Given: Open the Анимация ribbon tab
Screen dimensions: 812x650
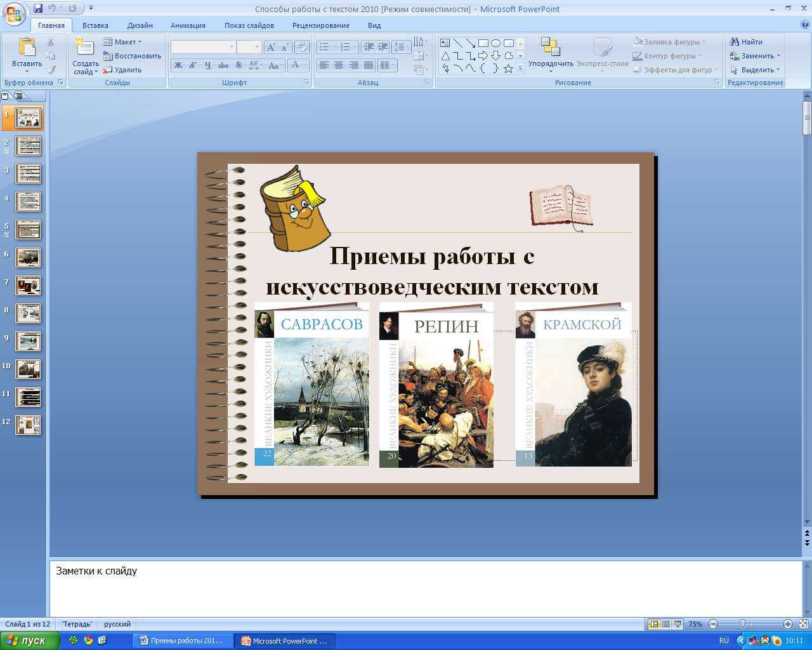Looking at the screenshot, I should [188, 25].
